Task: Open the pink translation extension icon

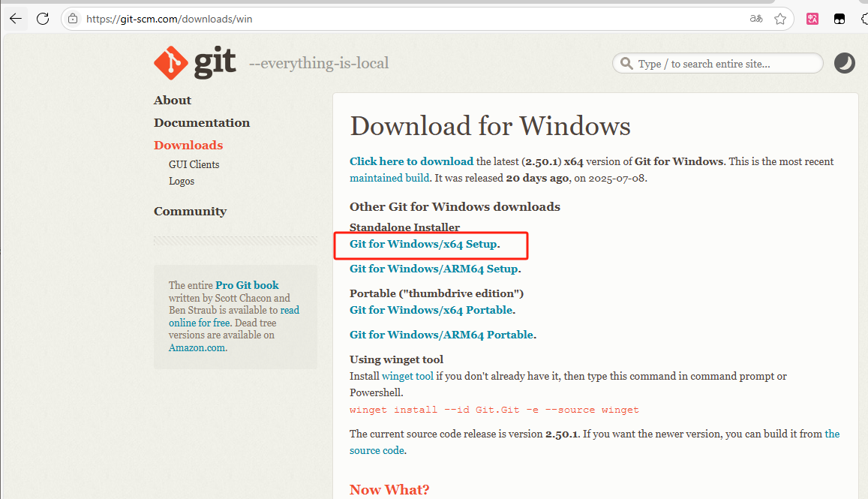Action: 812,19
